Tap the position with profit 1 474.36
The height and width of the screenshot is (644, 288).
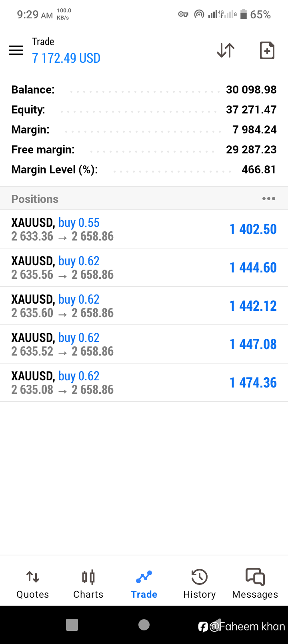[144, 383]
